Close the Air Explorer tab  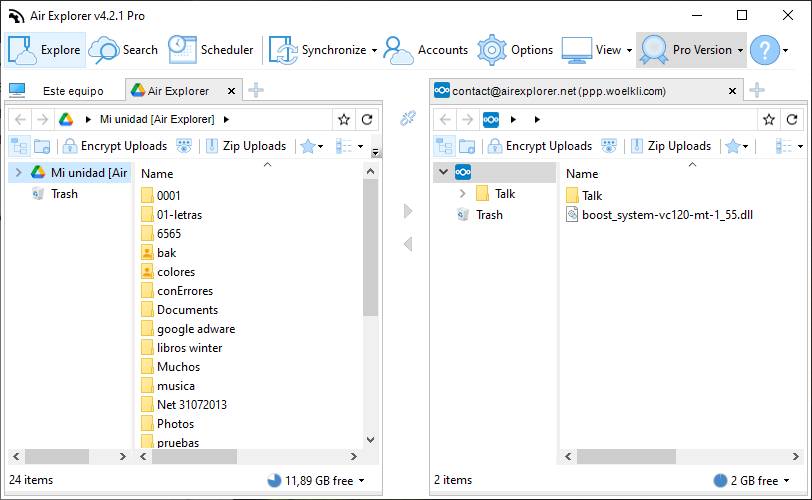[231, 91]
